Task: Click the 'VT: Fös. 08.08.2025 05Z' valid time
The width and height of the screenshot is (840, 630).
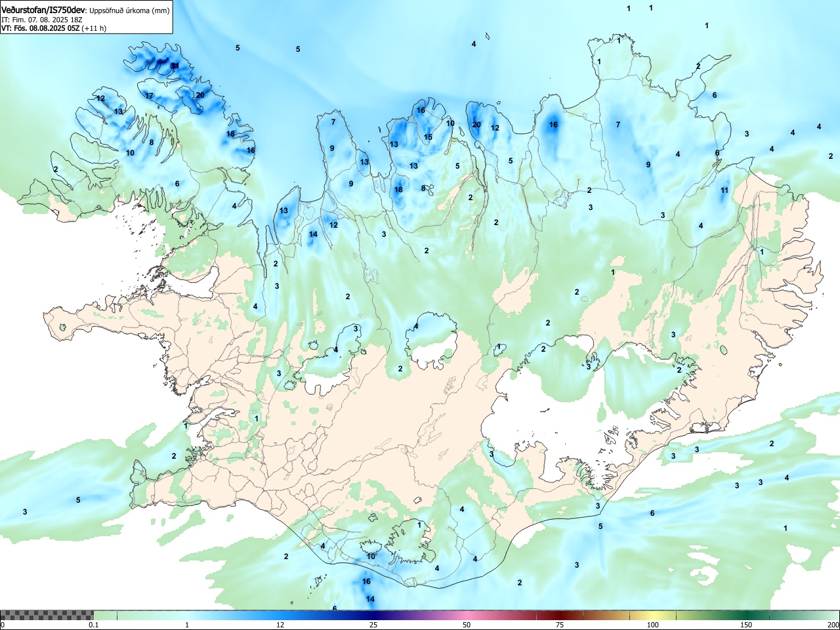Action: pos(41,28)
